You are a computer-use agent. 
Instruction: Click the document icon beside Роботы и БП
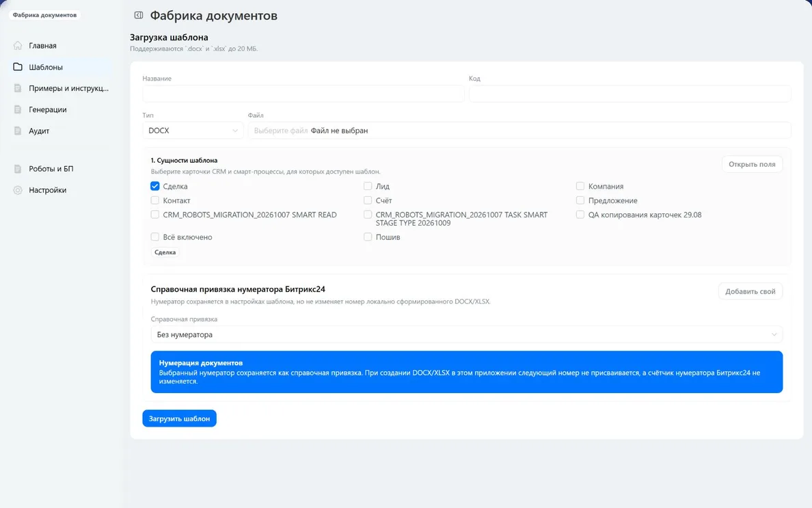tap(18, 169)
